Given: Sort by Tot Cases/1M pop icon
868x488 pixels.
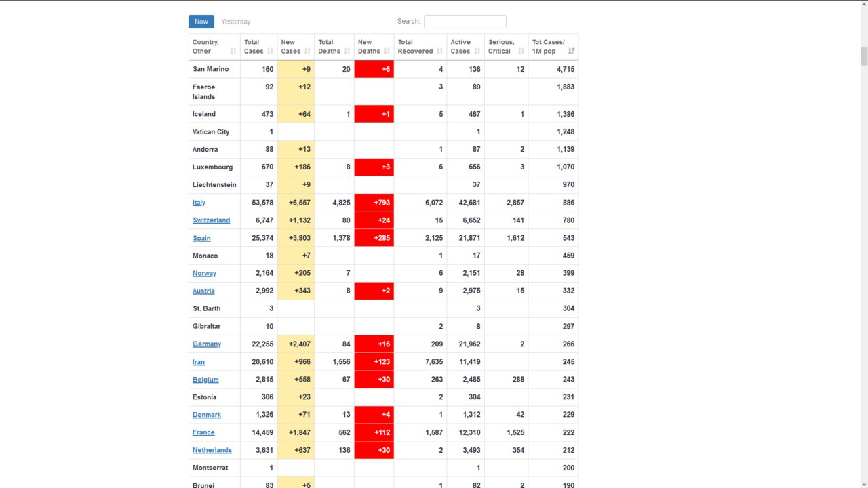Looking at the screenshot, I should [572, 51].
